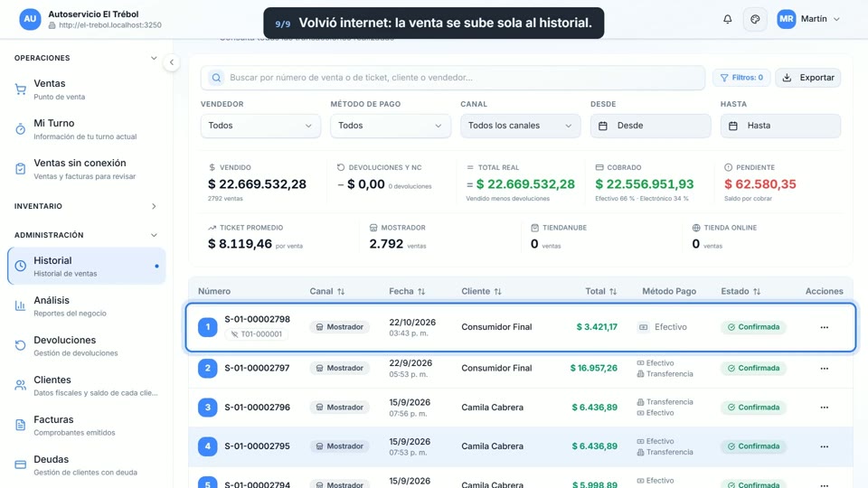Collapse the sidebar with the chevron button
The width and height of the screenshot is (868, 488).
(172, 62)
